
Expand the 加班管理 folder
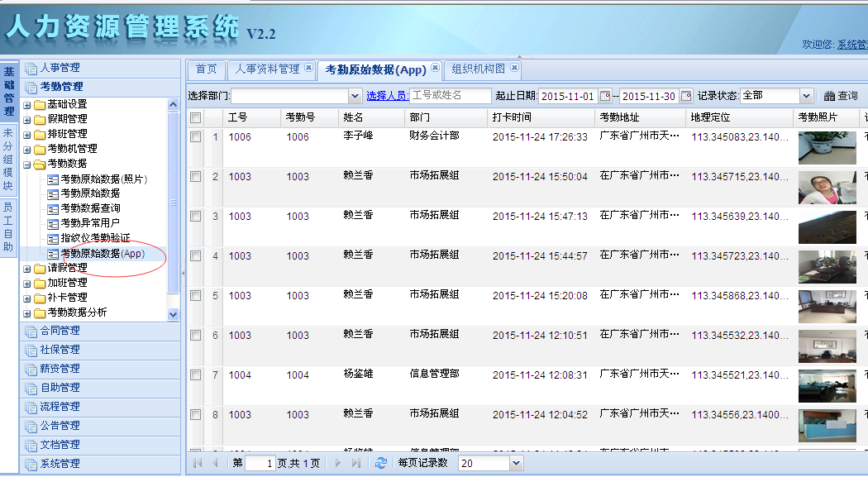click(x=27, y=284)
